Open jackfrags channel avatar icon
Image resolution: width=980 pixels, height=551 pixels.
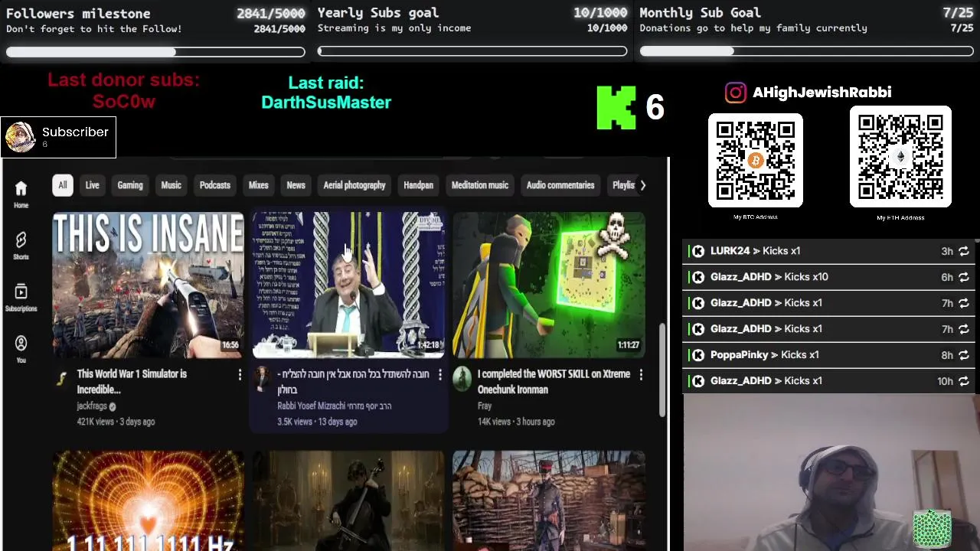(62, 378)
